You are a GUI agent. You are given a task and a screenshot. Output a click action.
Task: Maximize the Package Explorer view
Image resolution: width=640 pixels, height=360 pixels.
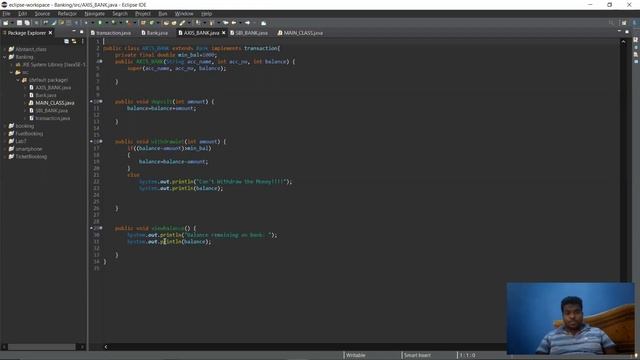pos(82,32)
